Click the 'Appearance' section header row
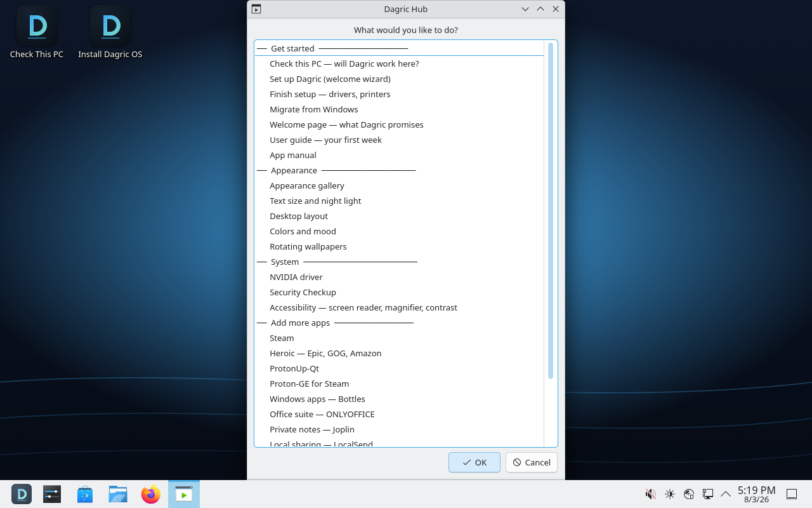The height and width of the screenshot is (508, 812). 399,170
